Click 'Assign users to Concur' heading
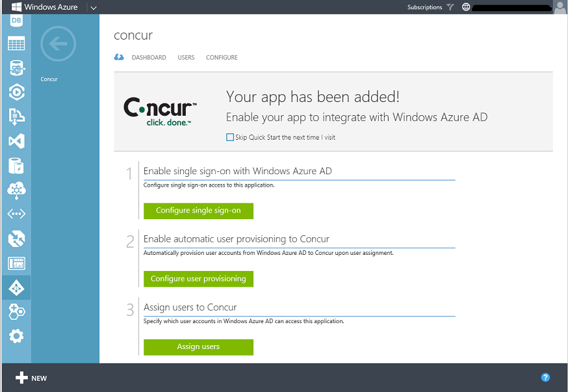This screenshot has height=392, width=568. [190, 307]
